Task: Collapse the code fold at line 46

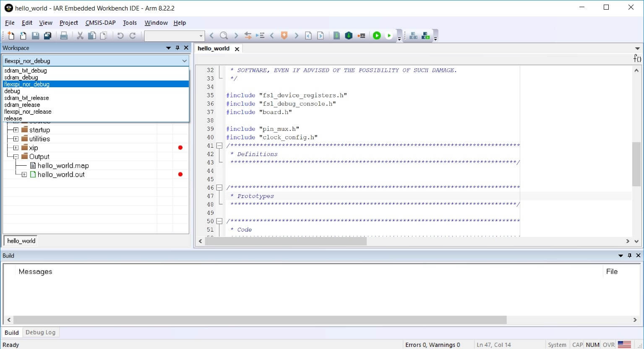Action: pyautogui.click(x=219, y=188)
